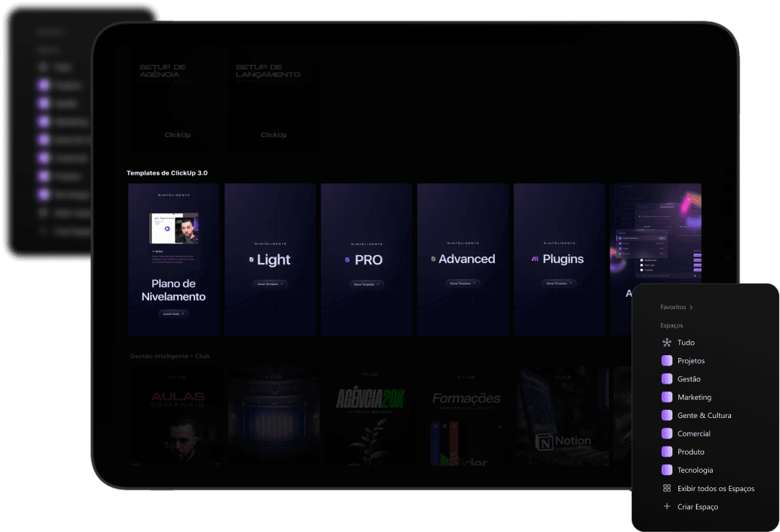The width and height of the screenshot is (780, 532).
Task: Open the Formações club card
Action: coord(466,417)
